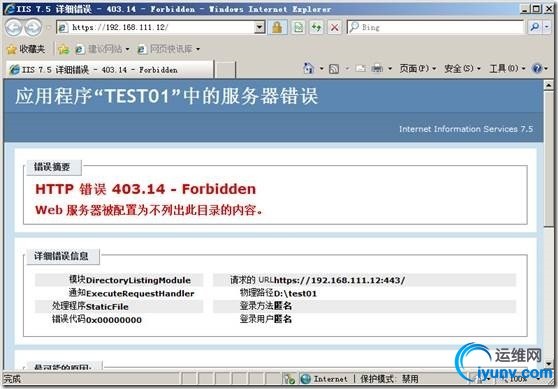Open a new blank tab
Screen dimensions: 558x389
pos(225,70)
